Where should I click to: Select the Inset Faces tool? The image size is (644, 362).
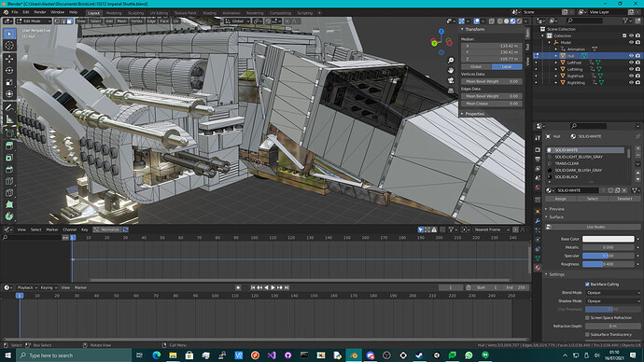click(x=9, y=158)
